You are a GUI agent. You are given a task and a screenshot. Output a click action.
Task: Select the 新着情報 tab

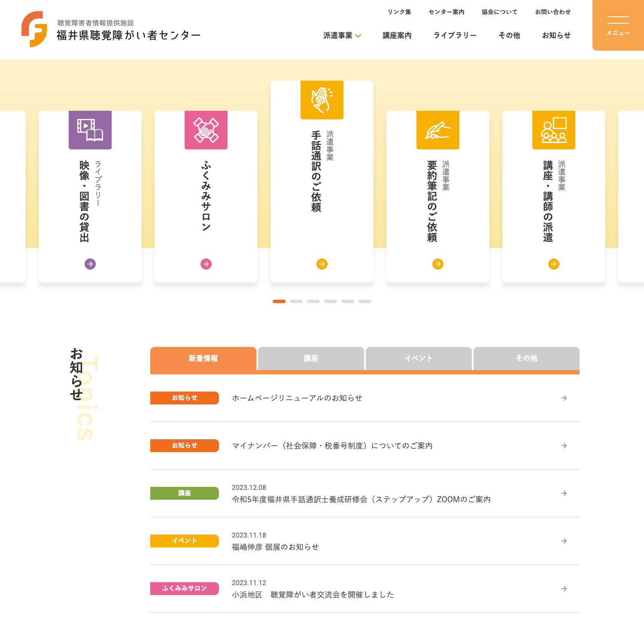point(203,358)
